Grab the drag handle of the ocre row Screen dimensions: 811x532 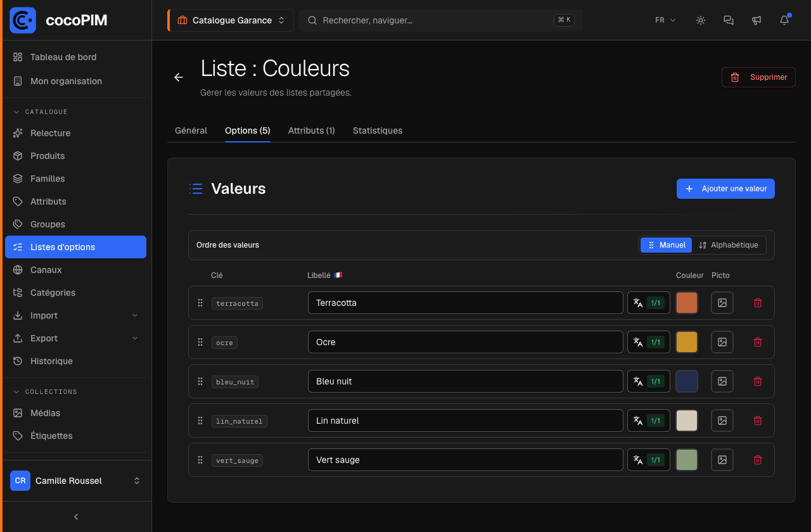(x=200, y=342)
